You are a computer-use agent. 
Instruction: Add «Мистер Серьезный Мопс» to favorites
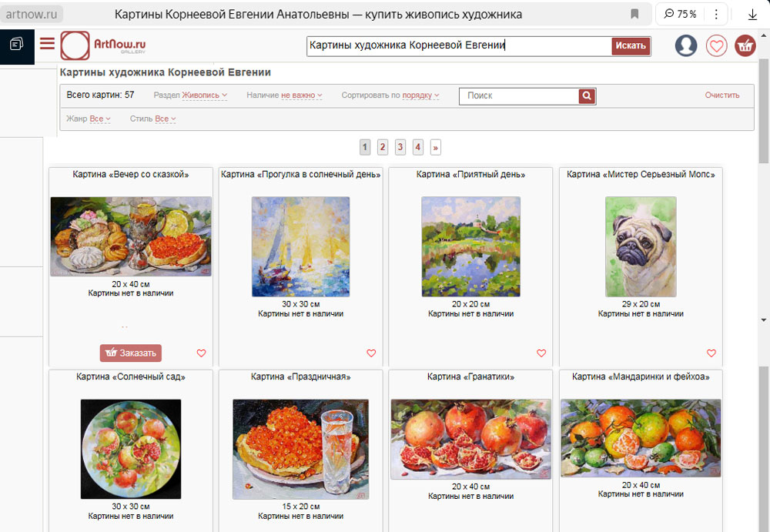click(x=711, y=353)
